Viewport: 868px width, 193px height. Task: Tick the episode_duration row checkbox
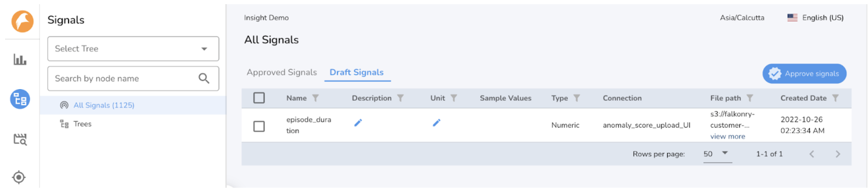pos(259,126)
